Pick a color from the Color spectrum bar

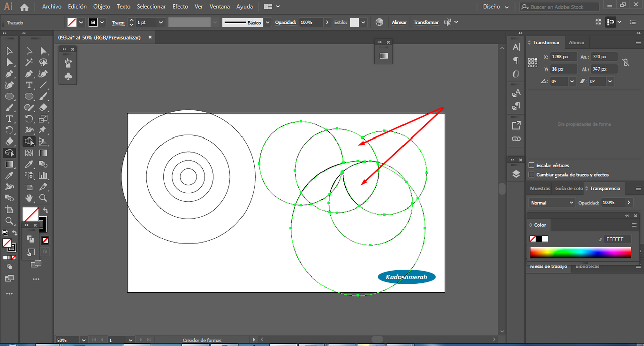580,253
